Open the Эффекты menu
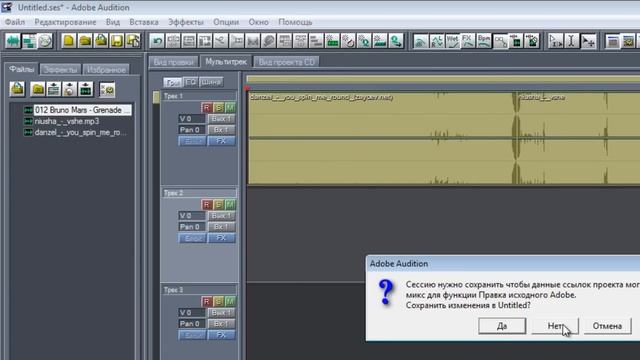The height and width of the screenshot is (360, 640). pyautogui.click(x=186, y=22)
